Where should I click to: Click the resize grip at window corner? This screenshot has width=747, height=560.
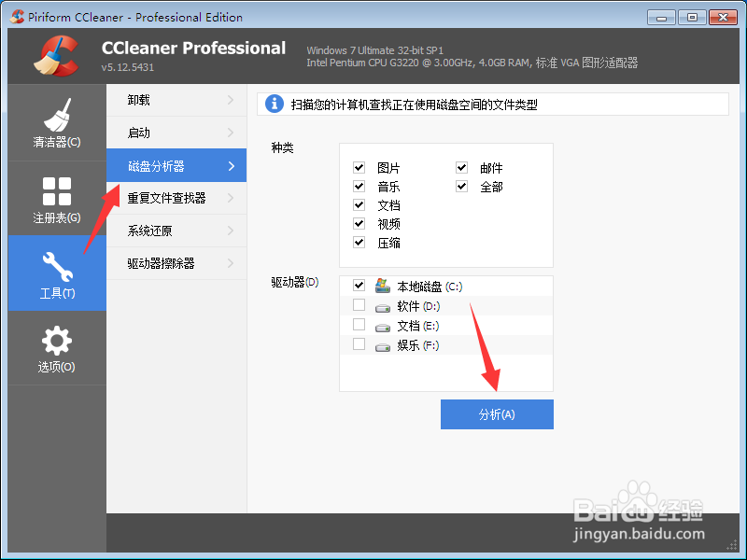click(732, 546)
